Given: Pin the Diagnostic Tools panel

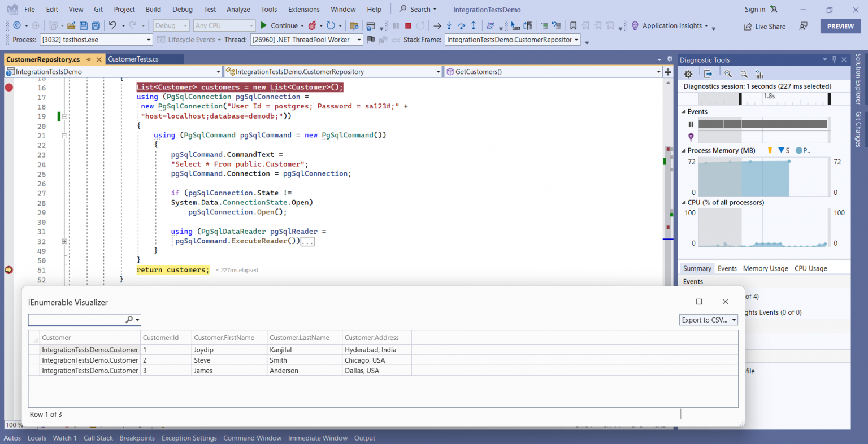Looking at the screenshot, I should (834, 59).
